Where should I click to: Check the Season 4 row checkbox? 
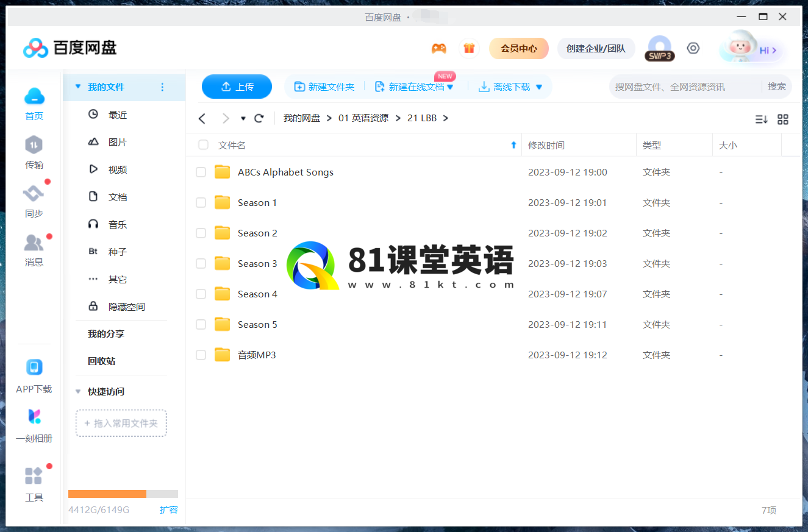coord(201,294)
